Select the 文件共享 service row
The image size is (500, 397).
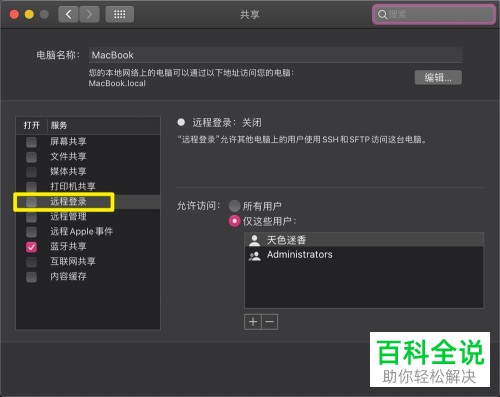tap(88, 157)
